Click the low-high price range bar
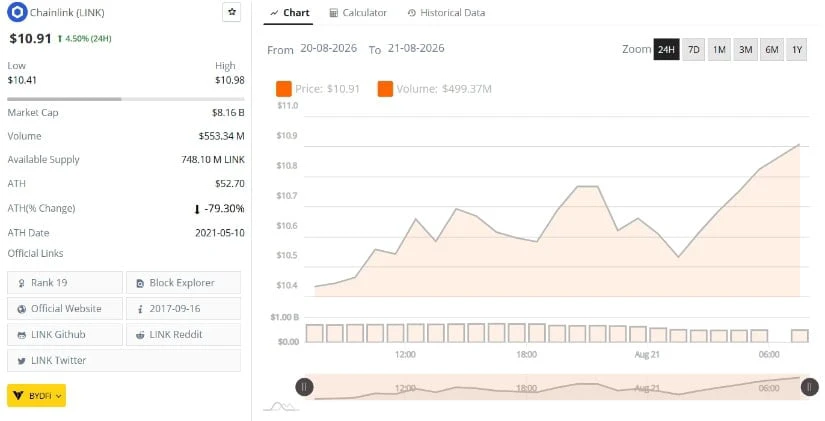 click(x=126, y=99)
